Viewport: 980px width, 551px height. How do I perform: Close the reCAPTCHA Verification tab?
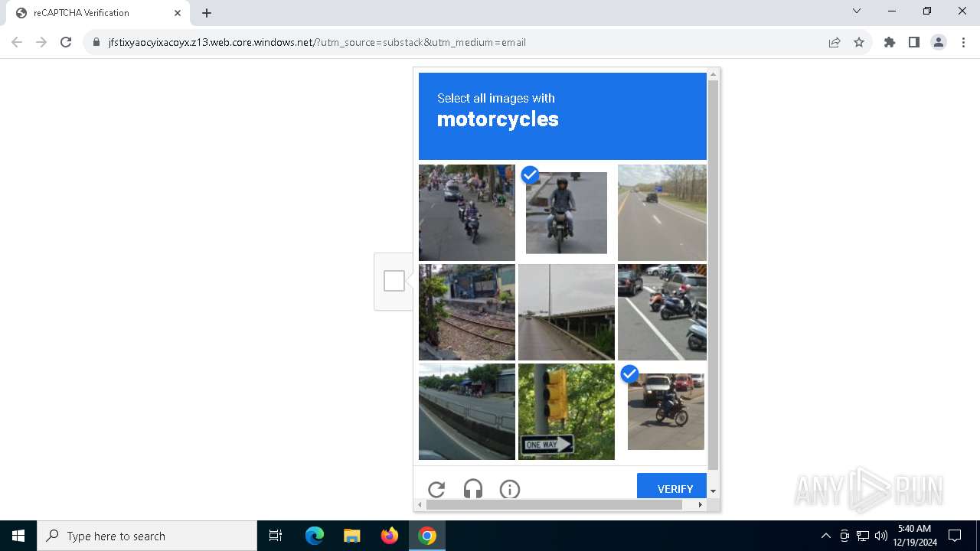point(177,13)
